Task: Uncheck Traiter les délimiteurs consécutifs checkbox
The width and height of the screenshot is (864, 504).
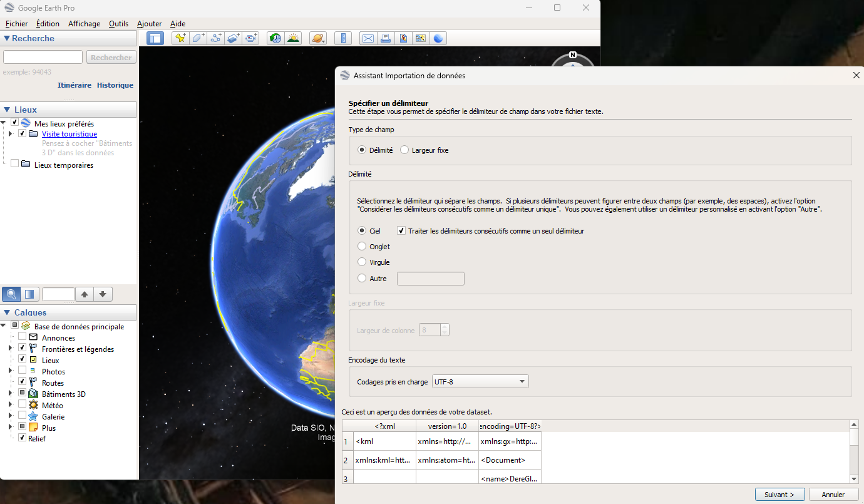Action: pos(401,231)
